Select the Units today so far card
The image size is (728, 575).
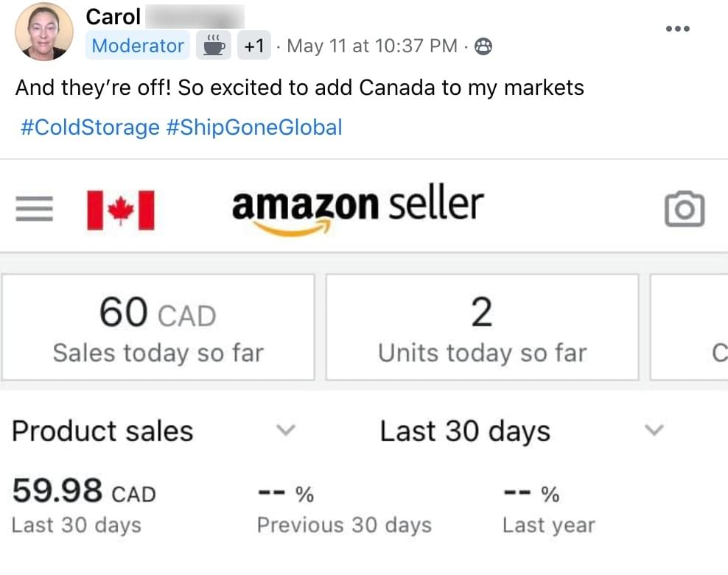(x=482, y=328)
